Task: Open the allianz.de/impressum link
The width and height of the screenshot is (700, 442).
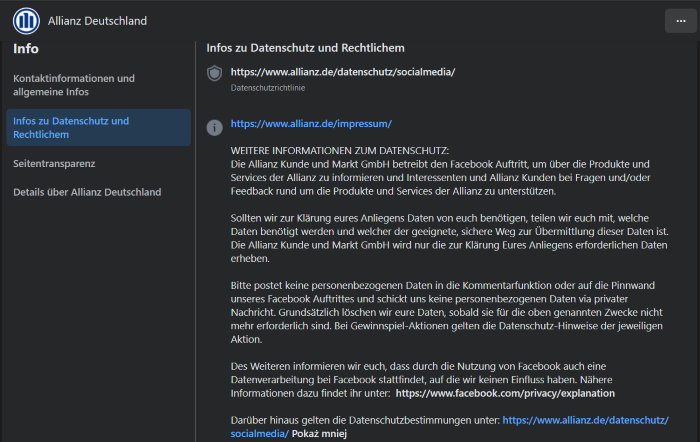Action: tap(311, 124)
